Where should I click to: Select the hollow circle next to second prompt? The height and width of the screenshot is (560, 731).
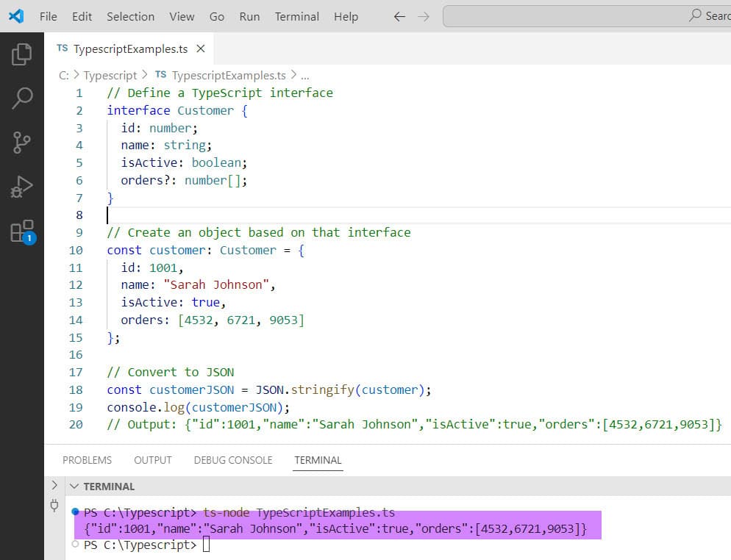pyautogui.click(x=74, y=545)
